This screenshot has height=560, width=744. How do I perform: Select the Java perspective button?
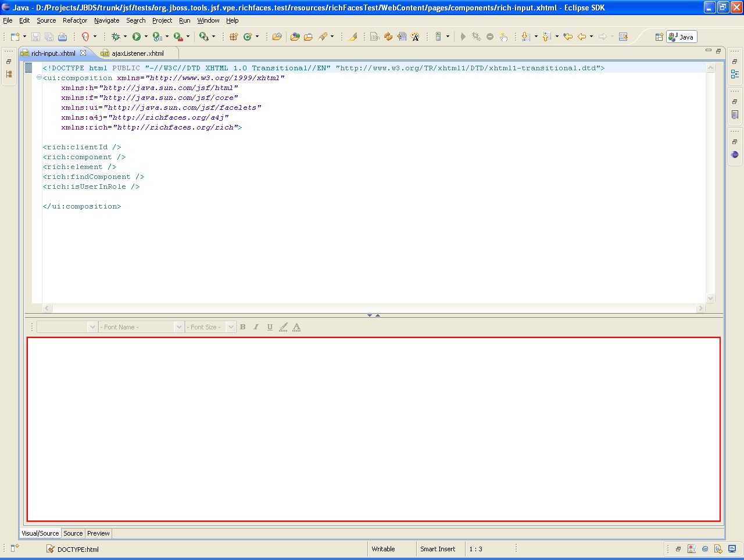click(681, 37)
